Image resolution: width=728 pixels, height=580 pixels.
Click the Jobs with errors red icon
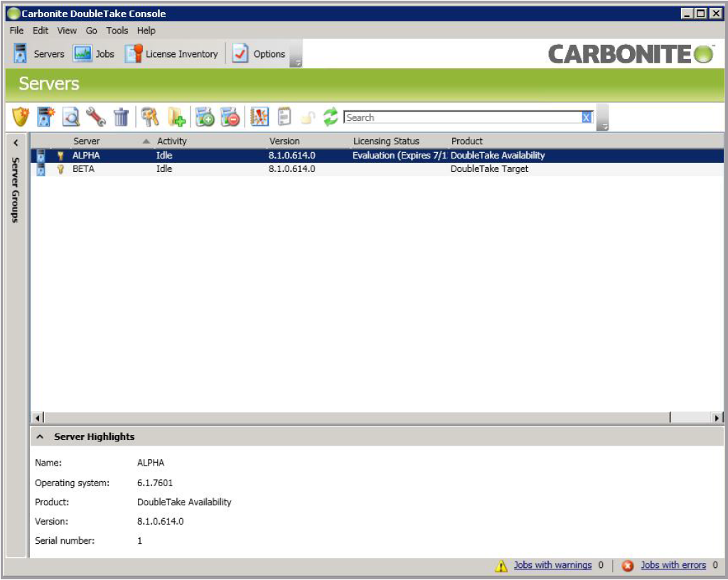pyautogui.click(x=628, y=566)
